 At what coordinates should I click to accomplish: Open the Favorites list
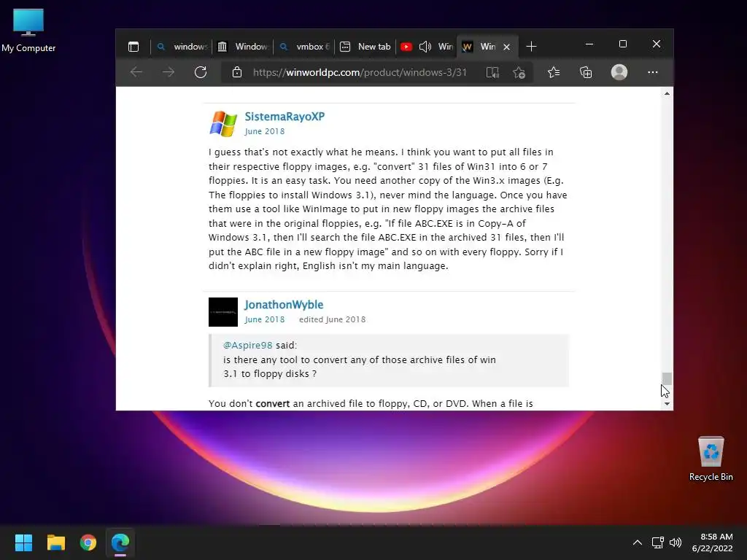tap(554, 72)
